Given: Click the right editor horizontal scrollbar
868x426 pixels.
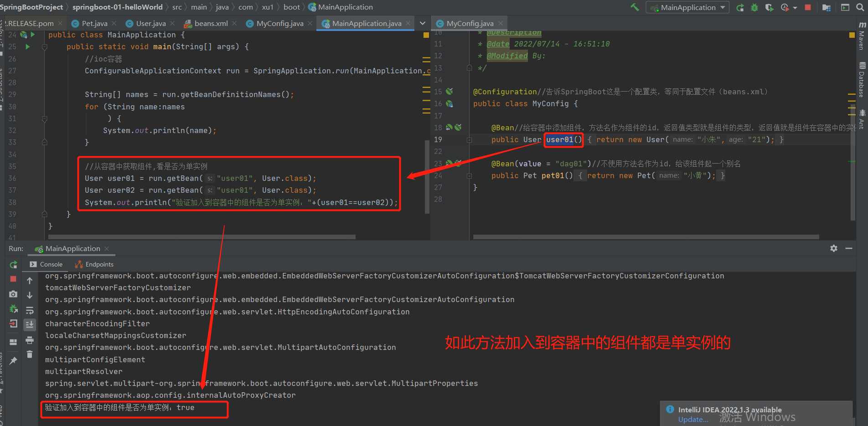Looking at the screenshot, I should (x=646, y=237).
